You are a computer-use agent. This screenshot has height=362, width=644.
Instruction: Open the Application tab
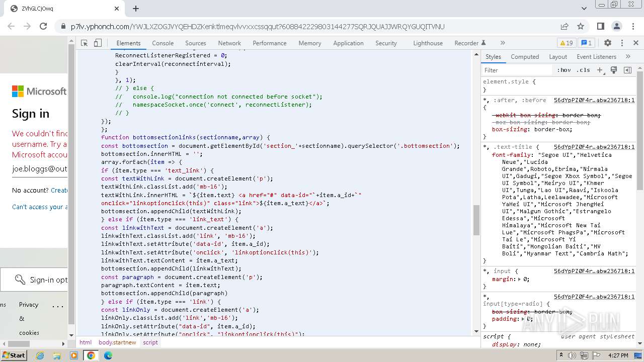tap(348, 43)
